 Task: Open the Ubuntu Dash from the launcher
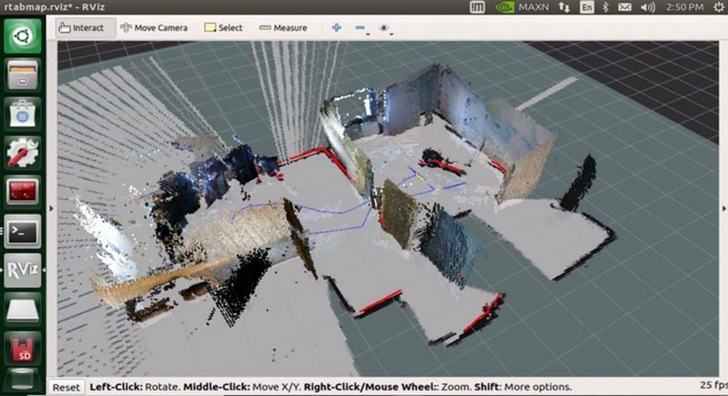(23, 36)
